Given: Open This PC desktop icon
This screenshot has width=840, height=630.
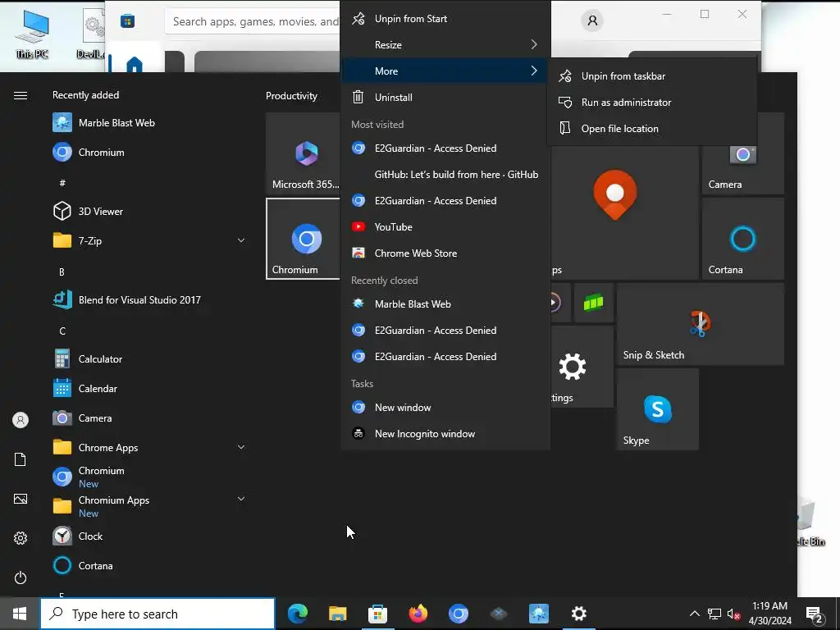Looking at the screenshot, I should coord(32,34).
